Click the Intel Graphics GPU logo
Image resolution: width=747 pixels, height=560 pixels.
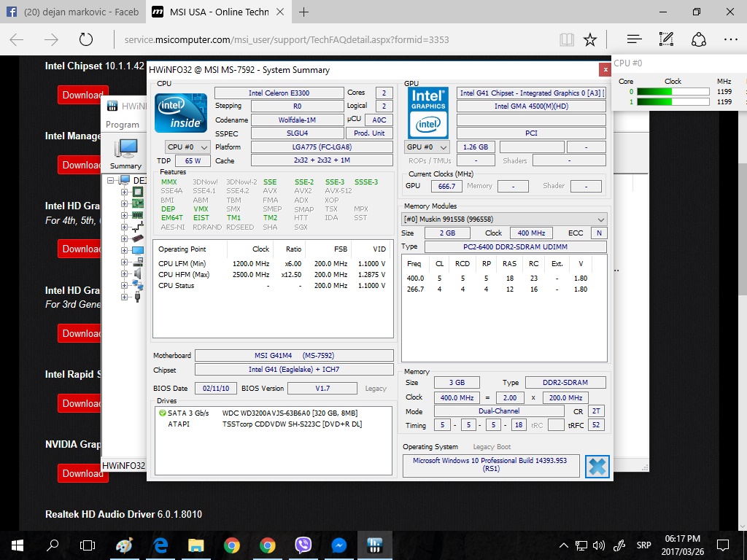[427, 113]
